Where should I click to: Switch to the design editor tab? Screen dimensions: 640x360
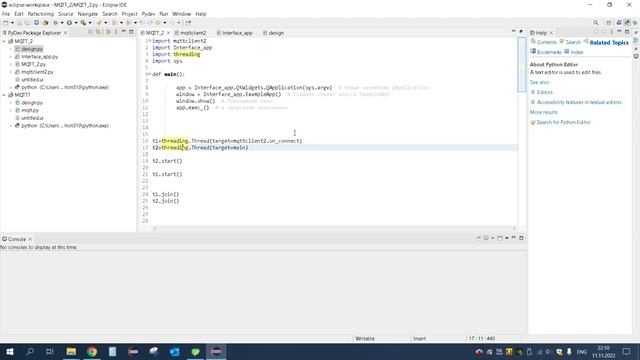coord(276,33)
